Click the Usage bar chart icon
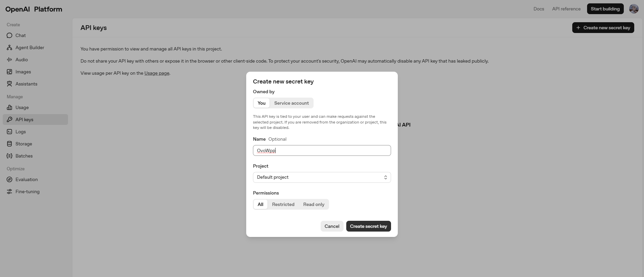644x277 pixels. [9, 107]
